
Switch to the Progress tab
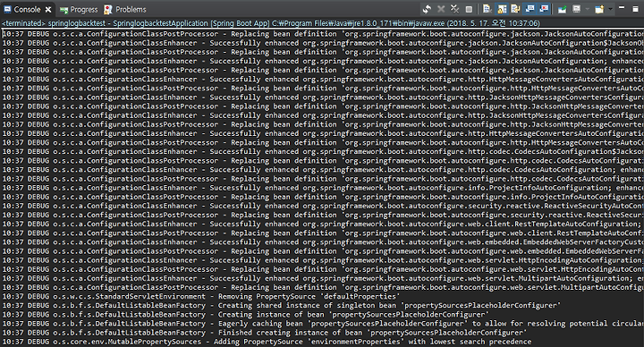pyautogui.click(x=79, y=10)
